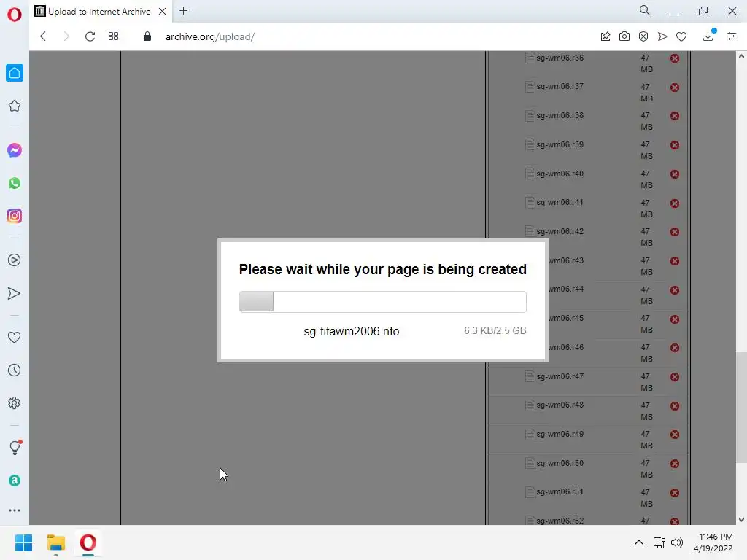Open the green 'a' app icon in the sidebar
Screen dimensions: 747x560
pyautogui.click(x=15, y=481)
